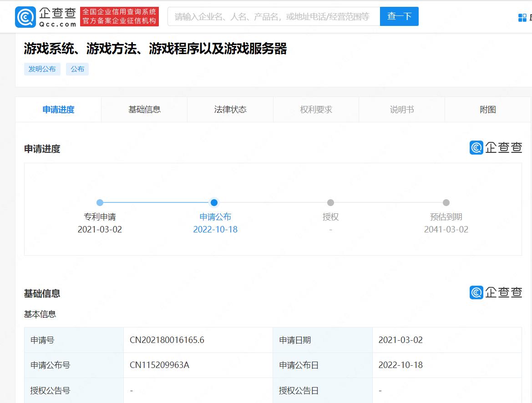Open the 法律状态 tab
Screen dimensions: 532x403
click(x=230, y=109)
